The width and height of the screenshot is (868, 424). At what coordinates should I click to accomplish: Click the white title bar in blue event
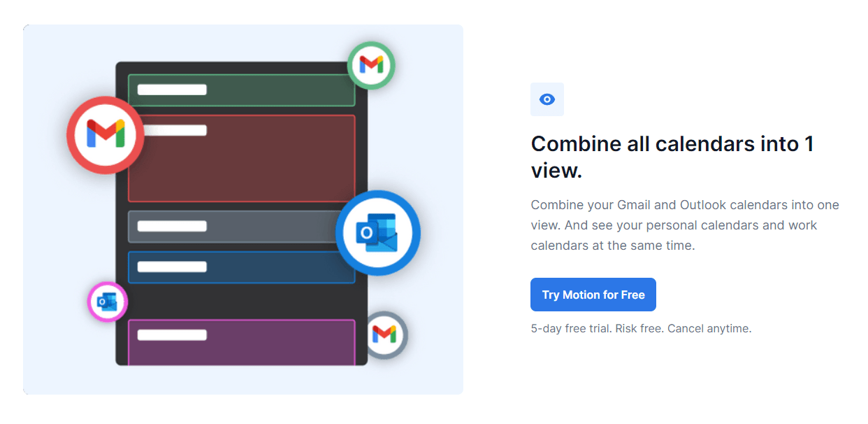tap(172, 267)
